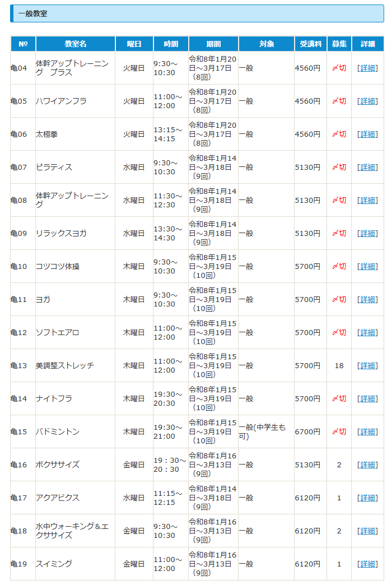Click the 〆切 icon in the ナイトフラ row
392x585 pixels.
339,399
